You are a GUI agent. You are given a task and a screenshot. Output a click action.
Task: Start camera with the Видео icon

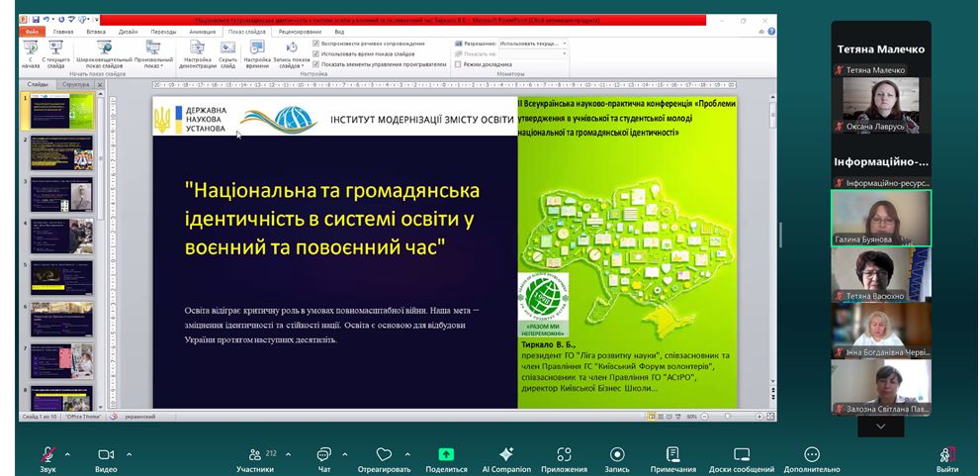tap(106, 454)
